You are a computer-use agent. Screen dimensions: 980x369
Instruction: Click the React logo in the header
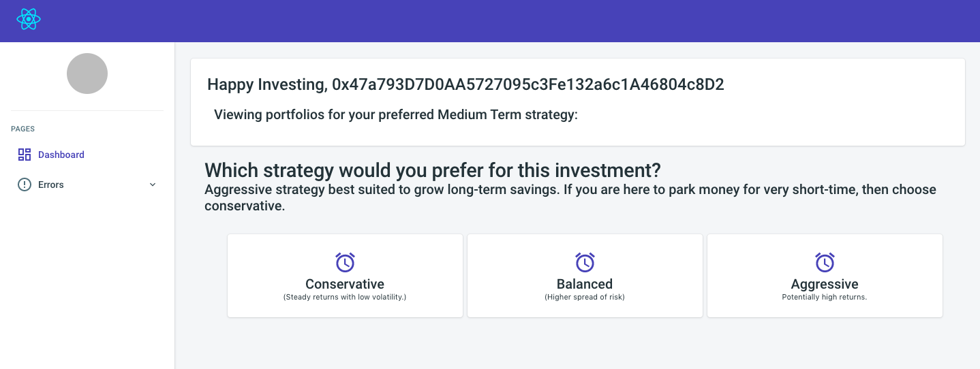29,20
